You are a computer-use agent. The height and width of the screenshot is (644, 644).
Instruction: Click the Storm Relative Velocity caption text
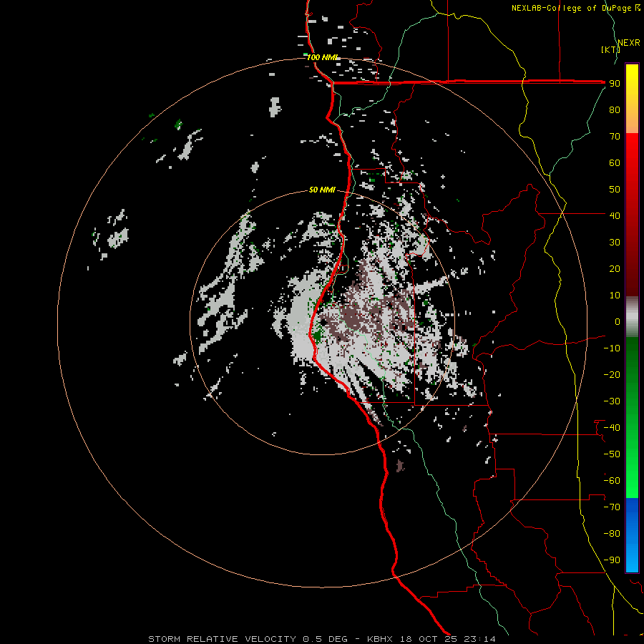coord(322,639)
